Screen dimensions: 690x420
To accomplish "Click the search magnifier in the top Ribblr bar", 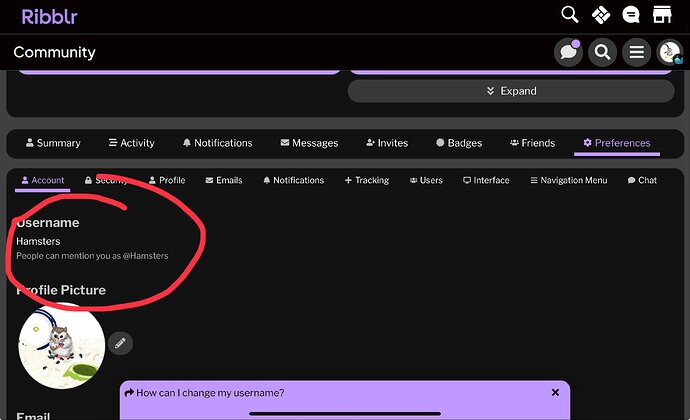I will pos(569,15).
